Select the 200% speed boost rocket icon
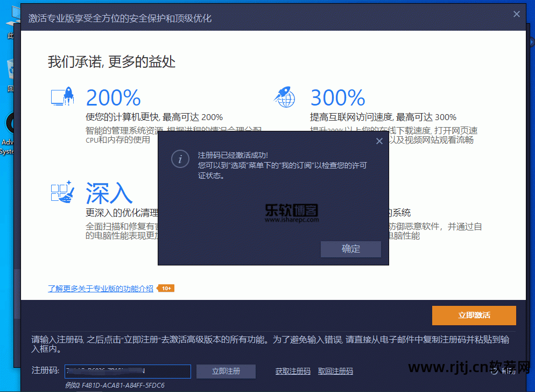This screenshot has height=392, width=535. click(62, 95)
